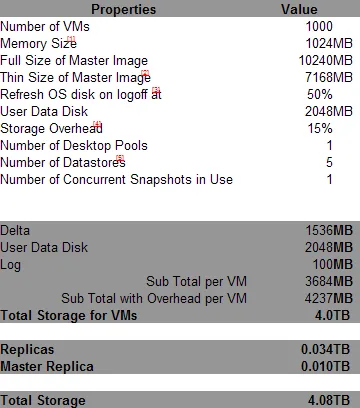
Task: Select the 50% refresh OS disk value
Action: pyautogui.click(x=320, y=94)
